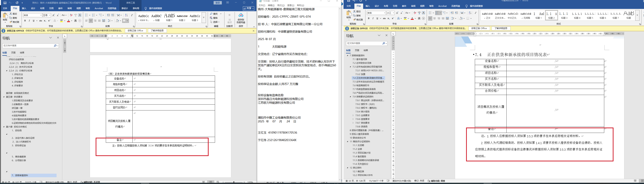Toggle left alignment in the right Word ribbon
Image resolution: width=644 pixels, height=184 pixels.
click(x=430, y=19)
